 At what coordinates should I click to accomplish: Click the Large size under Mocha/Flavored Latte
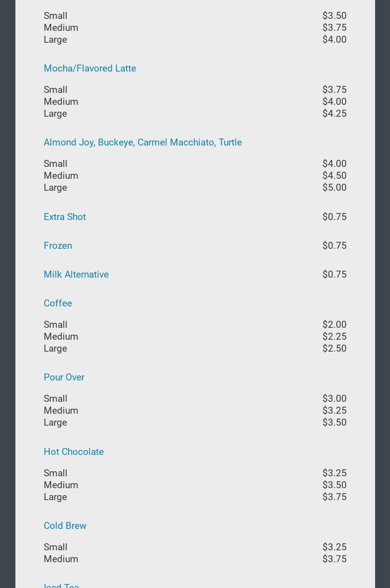tap(55, 114)
